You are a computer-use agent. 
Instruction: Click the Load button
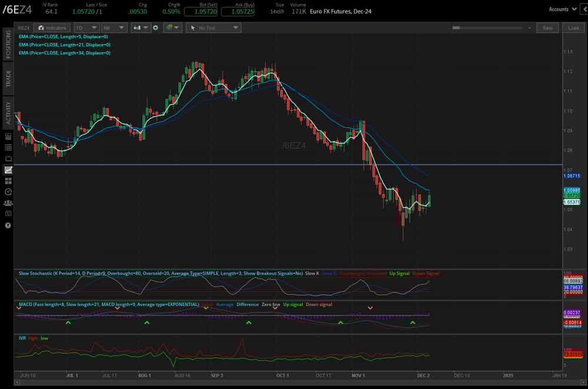coord(573,28)
